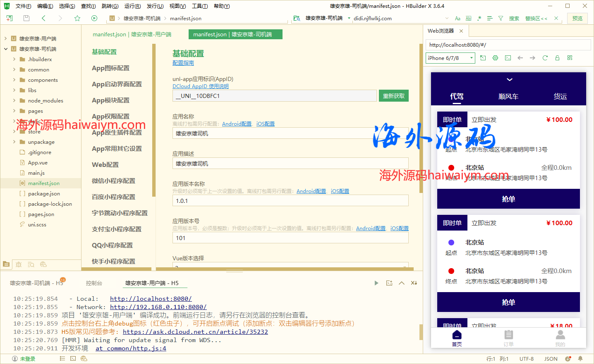The height and width of the screenshot is (364, 594).
Task: Expand the 雄安京雄-用户端 project node
Action: (5, 38)
